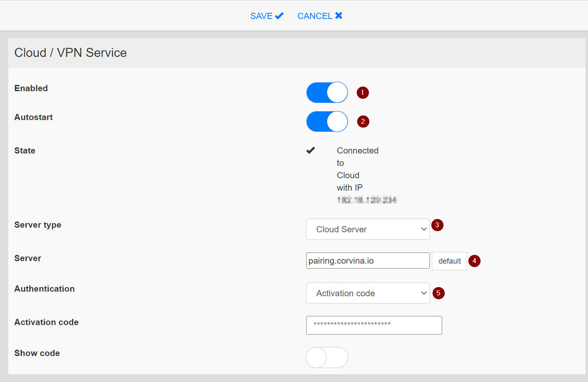Viewport: 588px width, 382px height.
Task: Click the chevron on the Cloud Server selector
Action: pos(424,229)
